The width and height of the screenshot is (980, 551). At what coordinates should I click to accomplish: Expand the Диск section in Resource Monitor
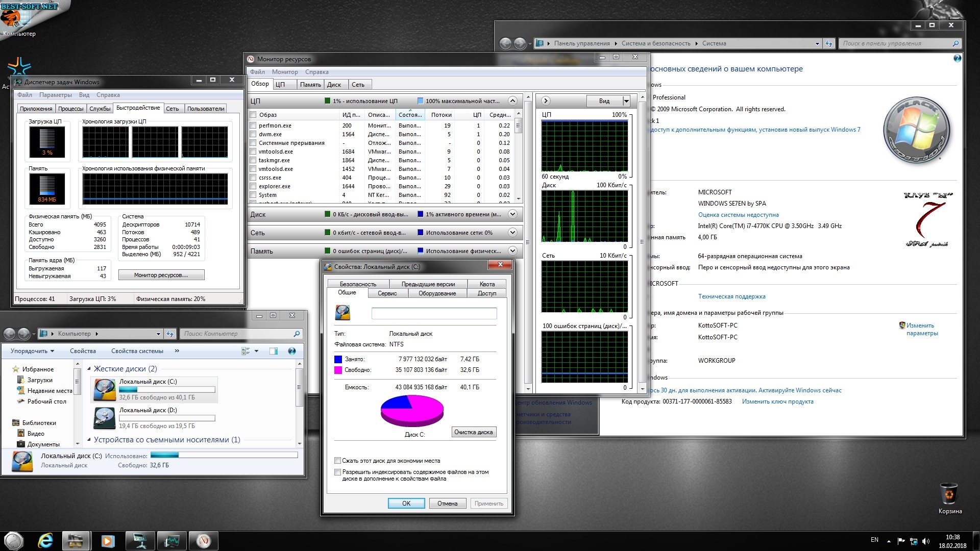pos(512,214)
